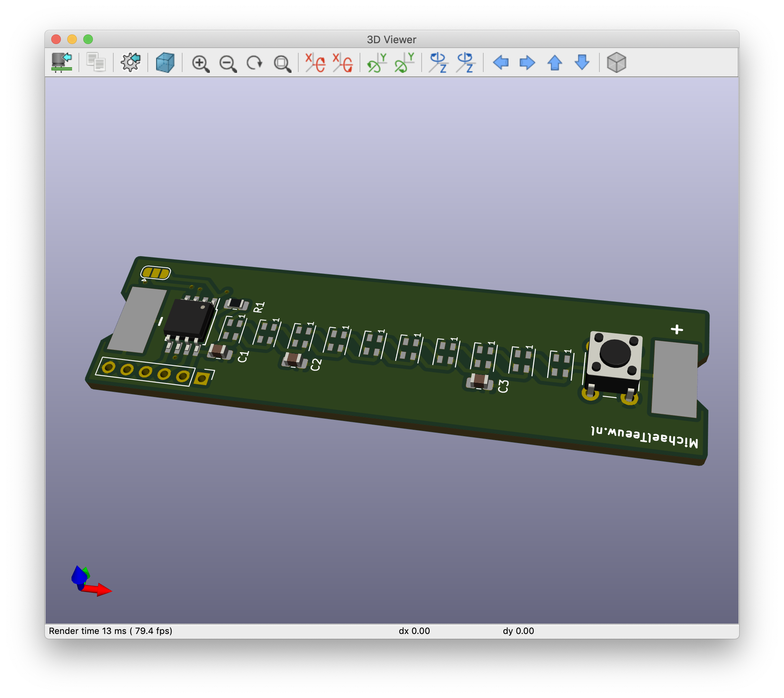Screen dimensions: 784x698
Task: Rotate Z clockwise icon
Action: click(438, 63)
